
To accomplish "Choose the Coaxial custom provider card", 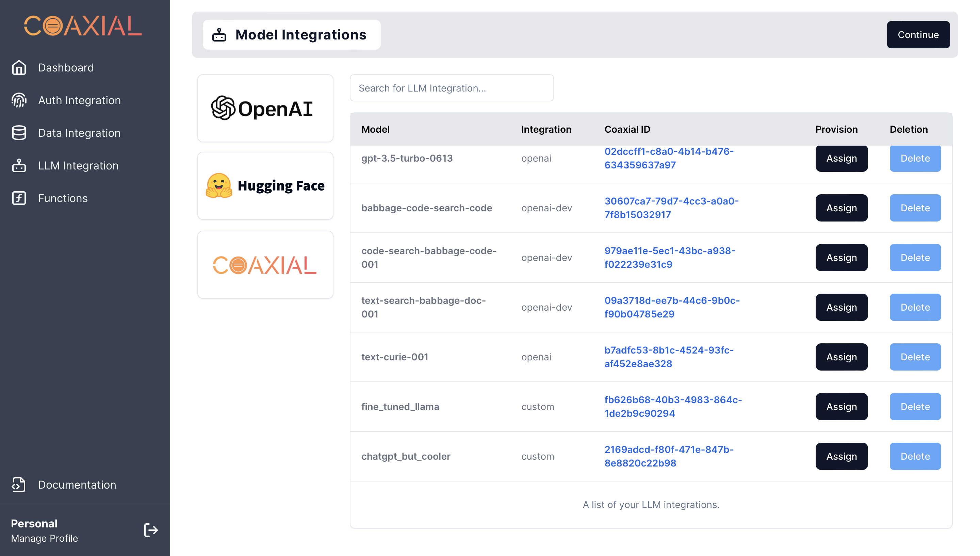I will (265, 265).
